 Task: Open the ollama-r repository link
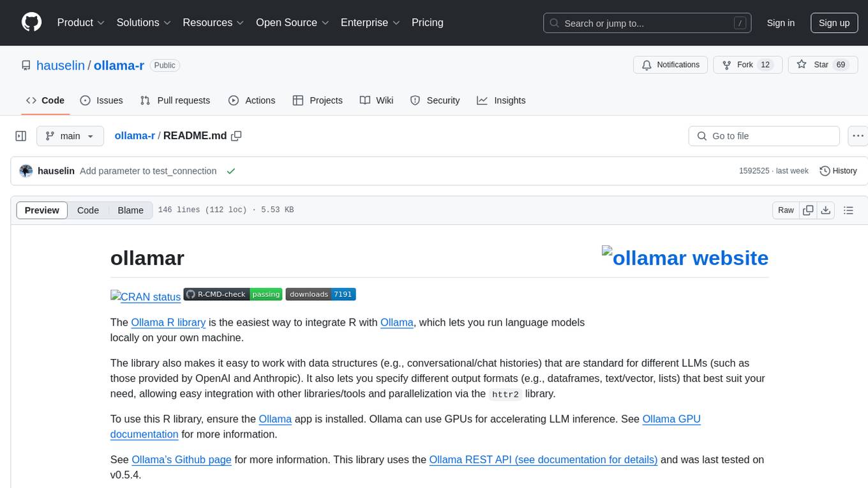coord(119,65)
